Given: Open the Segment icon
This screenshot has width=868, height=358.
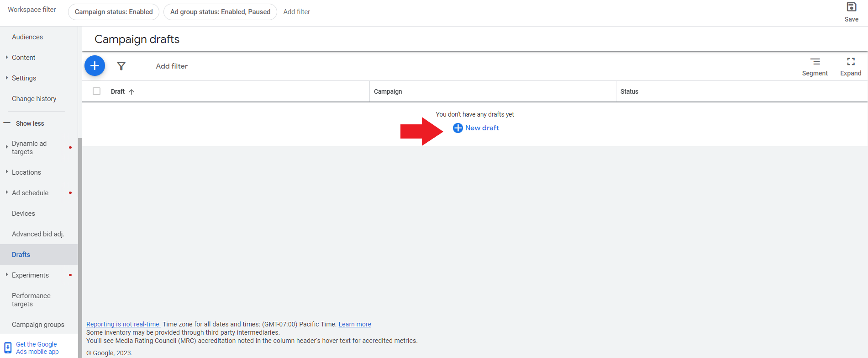Looking at the screenshot, I should 815,62.
